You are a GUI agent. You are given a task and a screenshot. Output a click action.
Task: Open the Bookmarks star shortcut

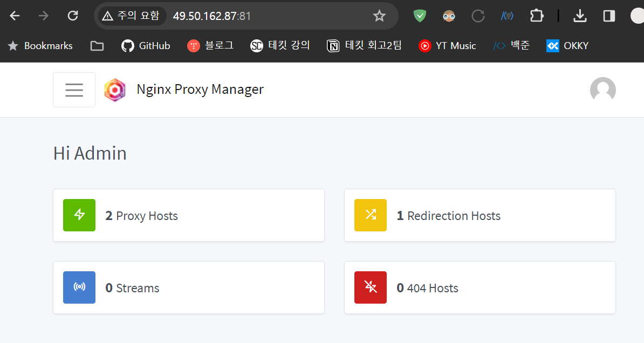coord(40,46)
